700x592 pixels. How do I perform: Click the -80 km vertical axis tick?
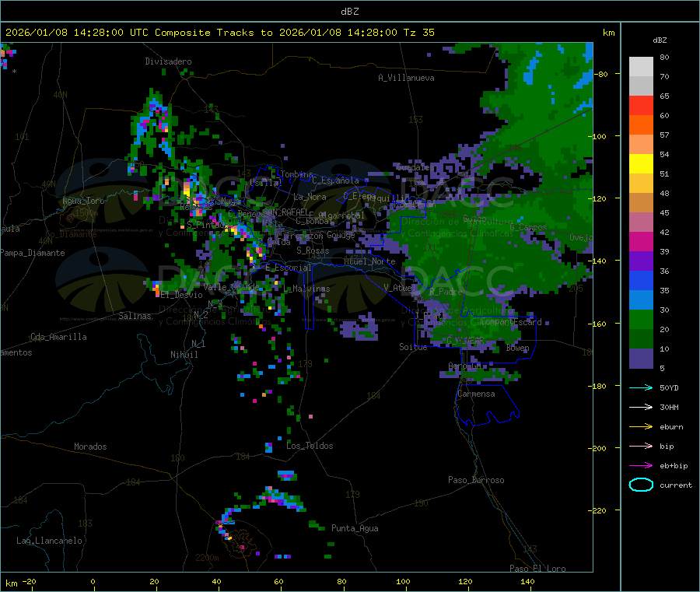[x=603, y=74]
